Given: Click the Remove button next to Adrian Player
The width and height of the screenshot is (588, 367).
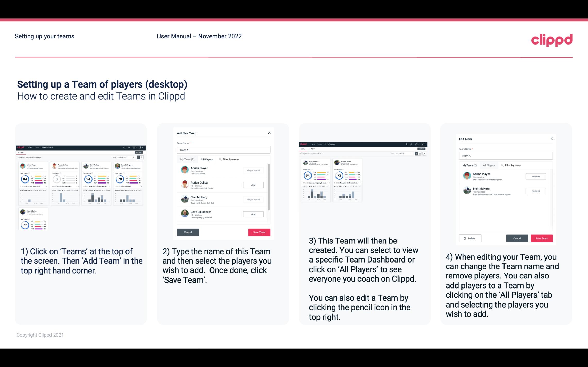Looking at the screenshot, I should pos(535,176).
